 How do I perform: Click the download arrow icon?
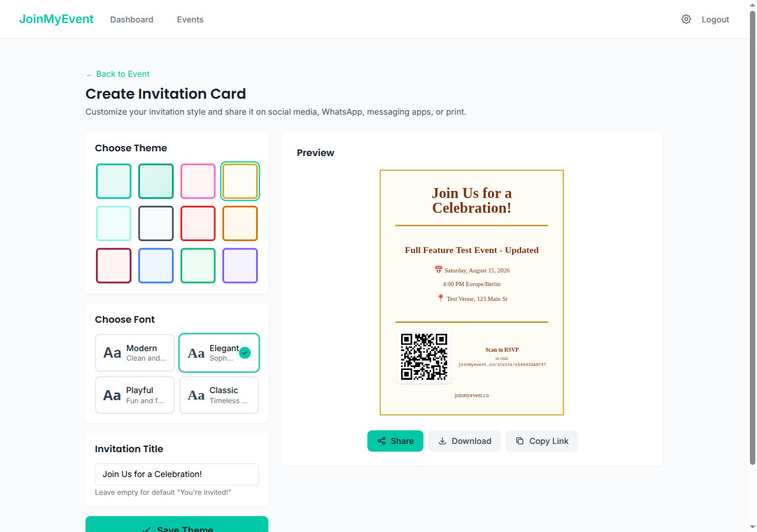(x=442, y=441)
